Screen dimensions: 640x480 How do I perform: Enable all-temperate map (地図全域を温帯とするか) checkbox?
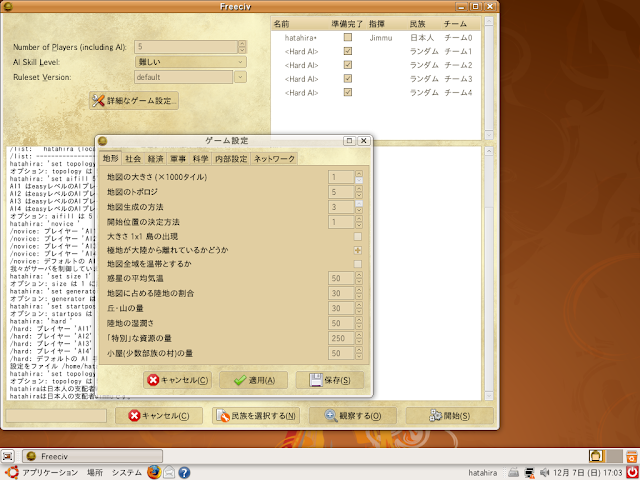(x=358, y=264)
